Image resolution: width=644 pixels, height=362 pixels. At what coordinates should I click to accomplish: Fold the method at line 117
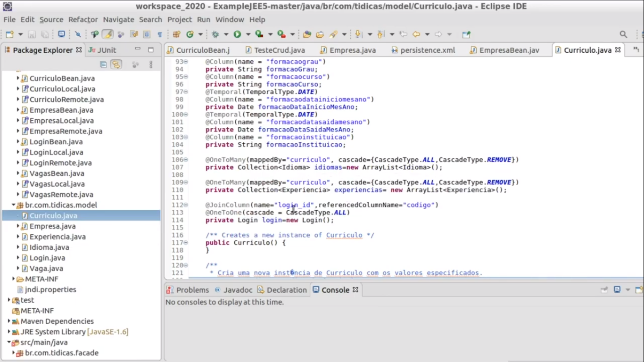pyautogui.click(x=186, y=243)
